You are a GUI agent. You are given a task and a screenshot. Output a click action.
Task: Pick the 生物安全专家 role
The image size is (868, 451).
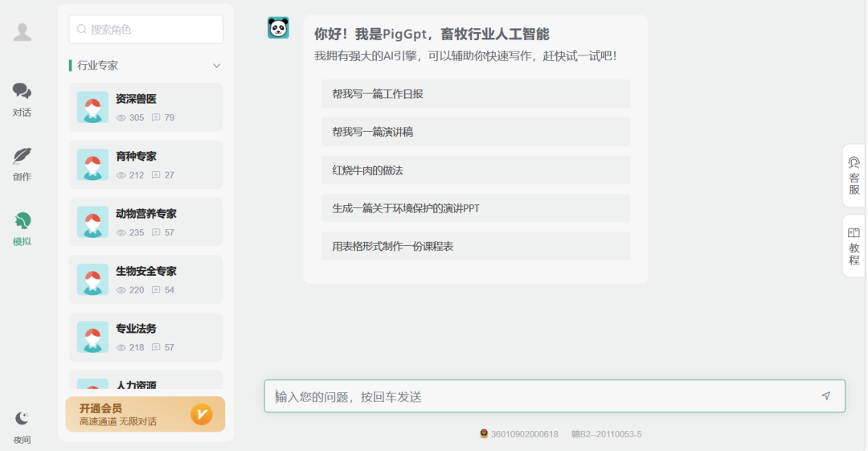point(145,280)
